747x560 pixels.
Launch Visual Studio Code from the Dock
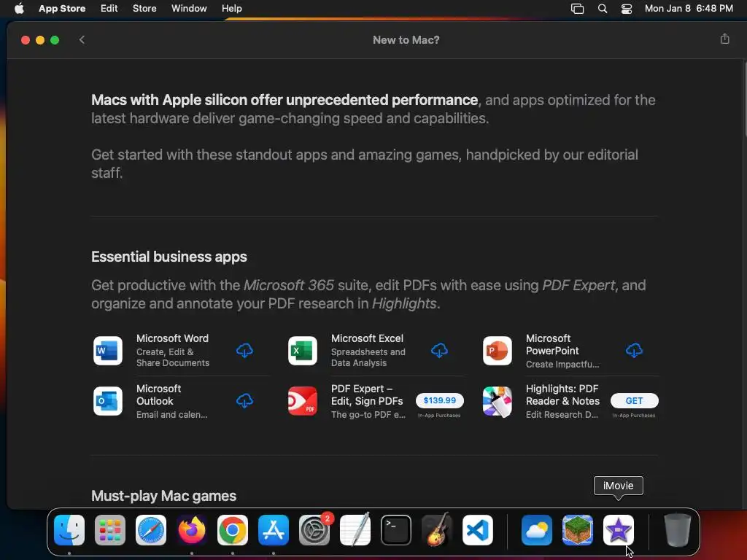point(478,530)
